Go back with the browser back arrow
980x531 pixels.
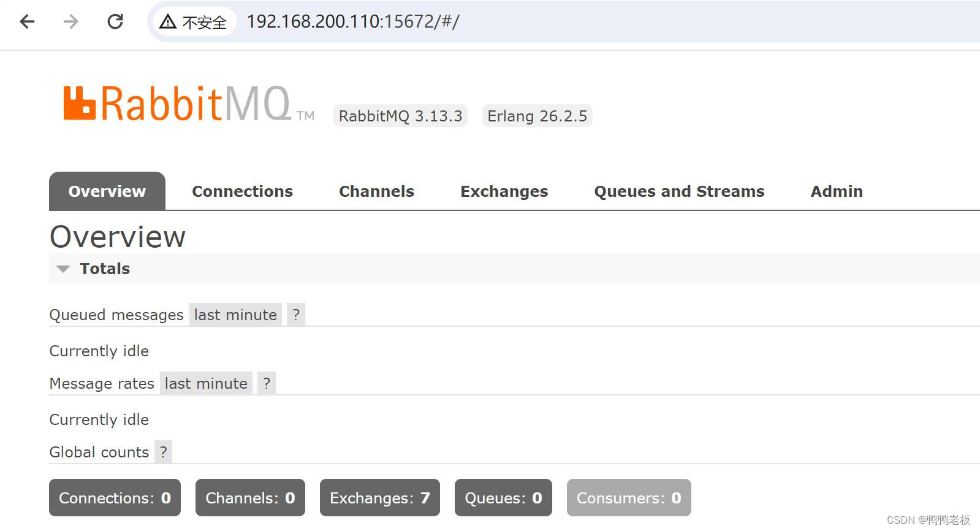[27, 21]
